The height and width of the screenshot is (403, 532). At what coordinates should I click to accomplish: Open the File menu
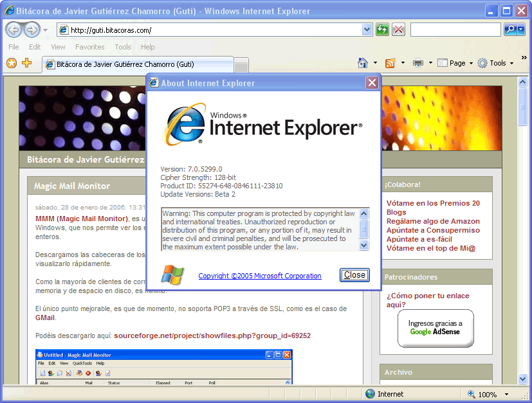coord(14,47)
